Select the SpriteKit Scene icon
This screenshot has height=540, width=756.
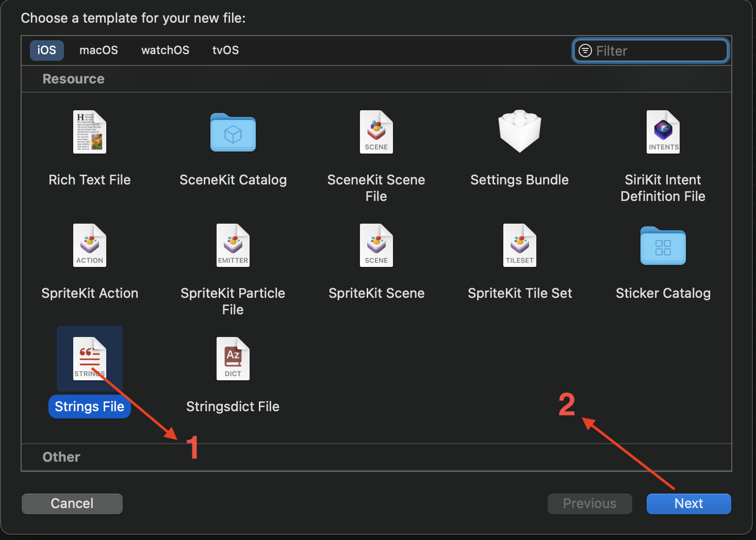[x=376, y=245]
